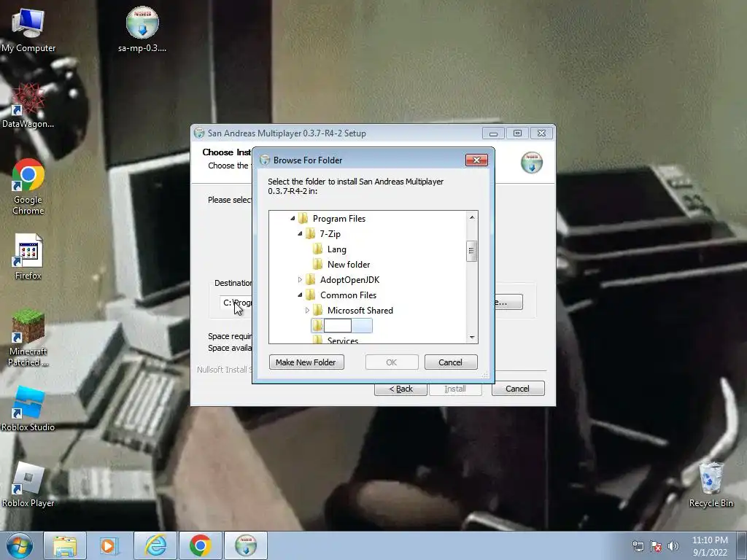Open Chrome from the taskbar
The width and height of the screenshot is (747, 560).
click(x=200, y=545)
